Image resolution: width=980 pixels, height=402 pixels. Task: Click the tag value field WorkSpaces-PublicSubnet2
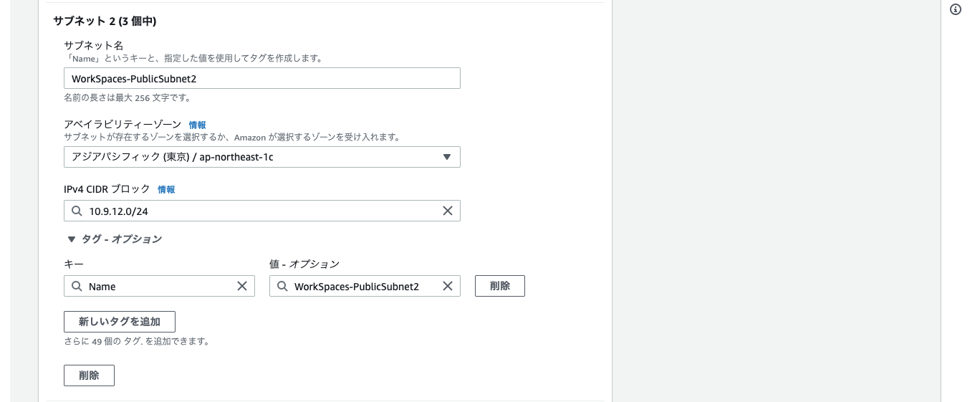pyautogui.click(x=365, y=286)
